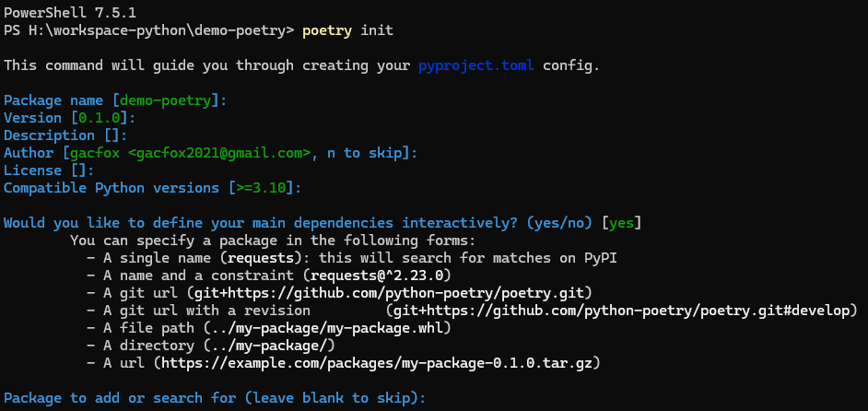This screenshot has width=868, height=411.
Task: Click the 'requests' single name example
Action: tap(260, 258)
